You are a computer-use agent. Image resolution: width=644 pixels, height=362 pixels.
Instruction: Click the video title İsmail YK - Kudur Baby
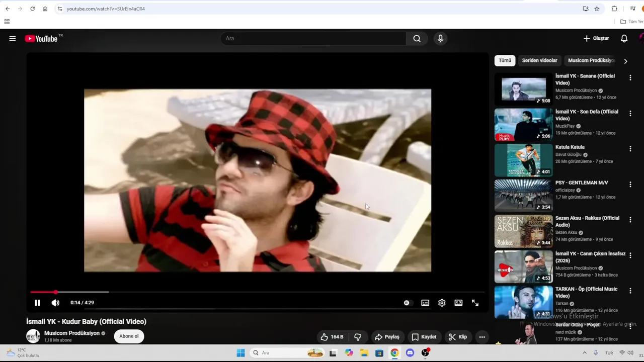click(86, 321)
